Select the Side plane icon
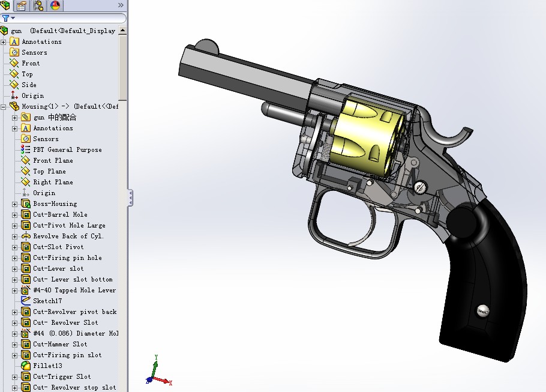This screenshot has width=546, height=392. pyautogui.click(x=14, y=85)
